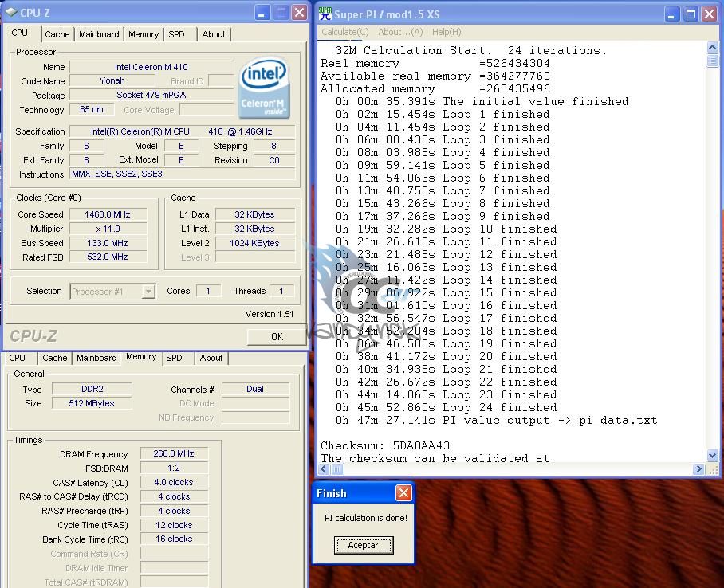This screenshot has width=724, height=588.
Task: Click the DRAM Frequency value 266.0 MHz
Action: (x=174, y=453)
